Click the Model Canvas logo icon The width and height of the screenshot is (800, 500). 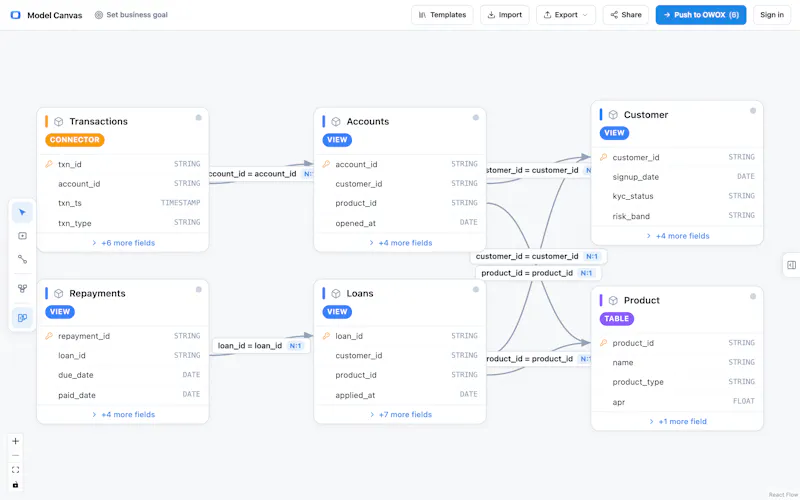[x=16, y=15]
